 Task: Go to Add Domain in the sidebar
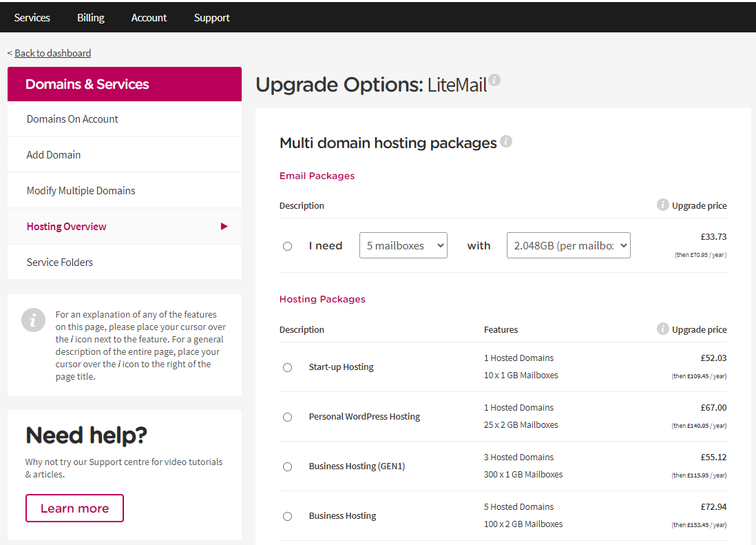53,154
